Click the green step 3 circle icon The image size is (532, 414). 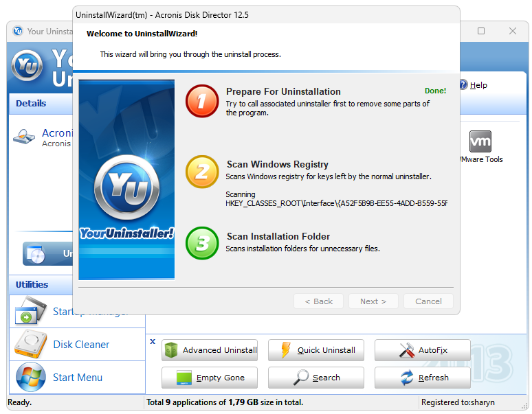202,243
